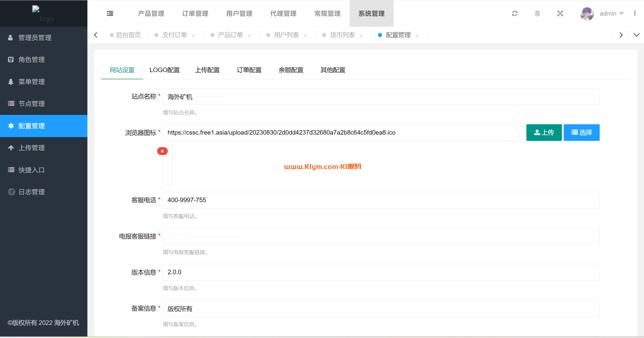
Task: Click the admin avatar image
Action: tap(586, 14)
